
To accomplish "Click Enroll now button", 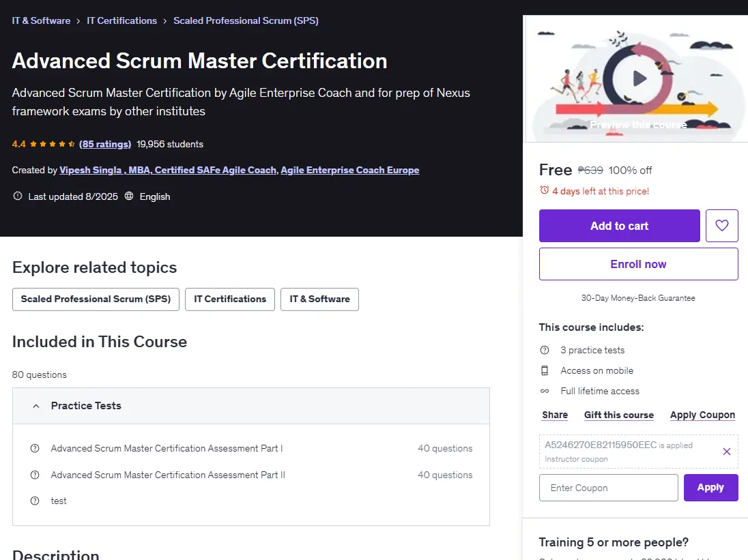I will pos(638,264).
